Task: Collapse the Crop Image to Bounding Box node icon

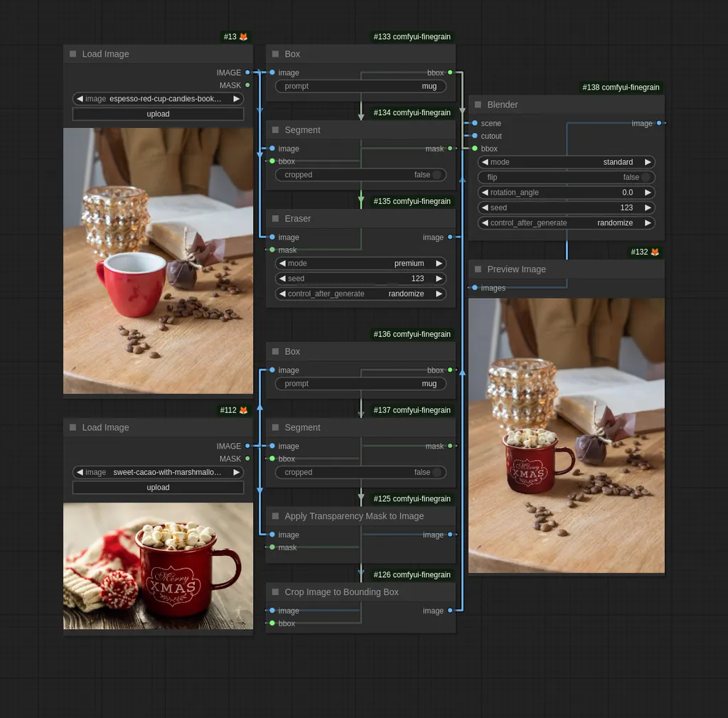Action: (x=274, y=591)
